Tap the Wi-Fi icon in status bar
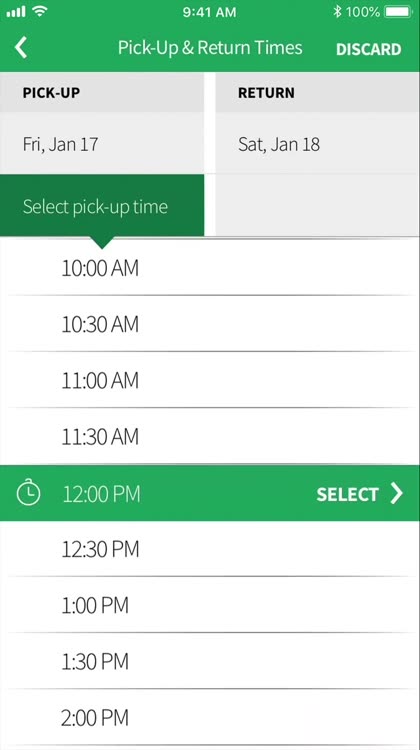This screenshot has width=420, height=750. click(x=41, y=12)
